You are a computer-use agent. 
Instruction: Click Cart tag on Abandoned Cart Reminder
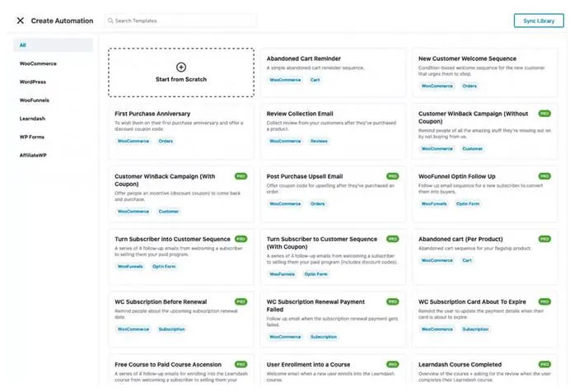(x=315, y=80)
